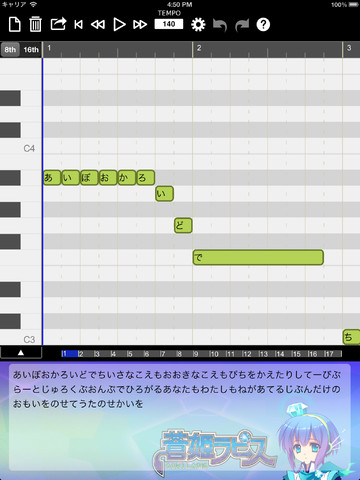The width and height of the screenshot is (360, 480).
Task: Open settings with the gear icon
Action: click(x=198, y=25)
